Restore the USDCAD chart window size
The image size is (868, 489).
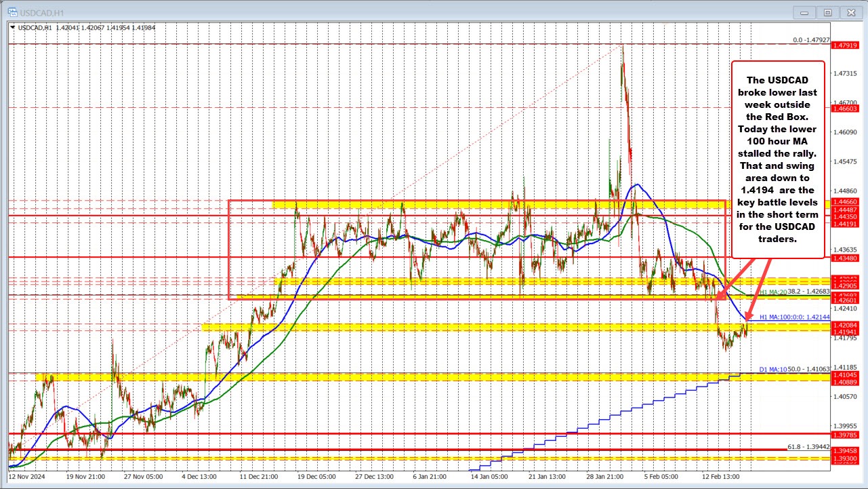pos(827,12)
